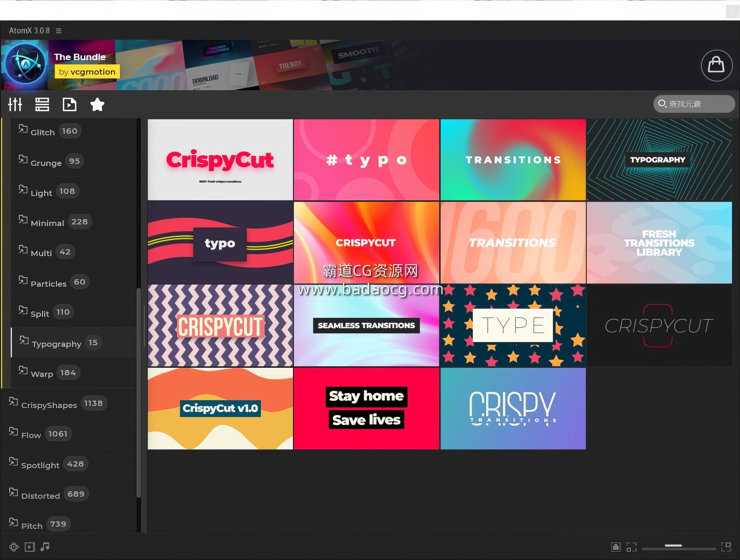Select the zigzag CRISPYCUT thumbnail
Viewport: 740px width, 560px height.
point(220,325)
